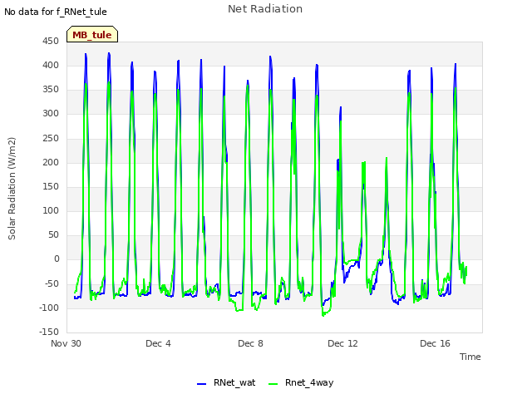Toggle the Rnet_4way legend entry
This screenshot has height=399, width=532.
[301, 383]
